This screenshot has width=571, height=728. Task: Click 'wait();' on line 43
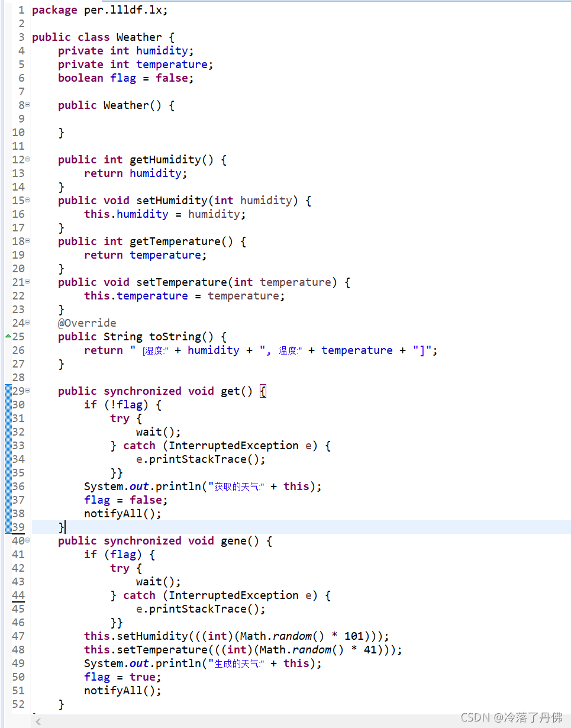point(159,582)
